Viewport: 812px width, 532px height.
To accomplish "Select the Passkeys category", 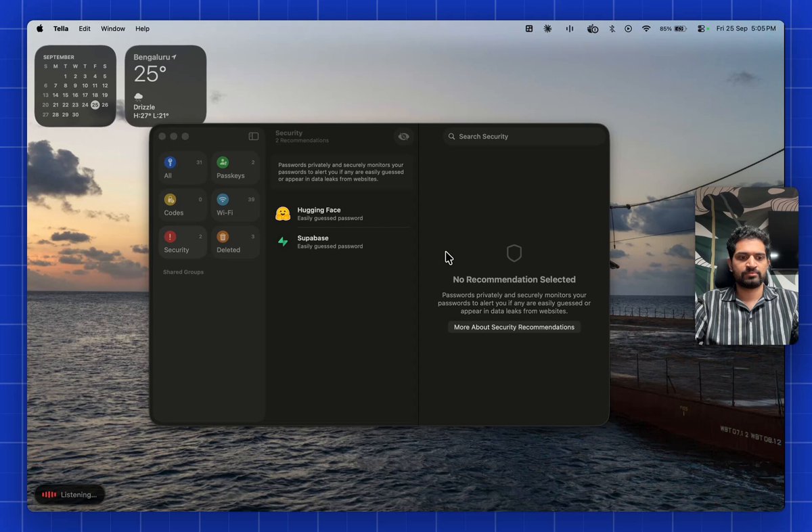I will tap(235, 168).
